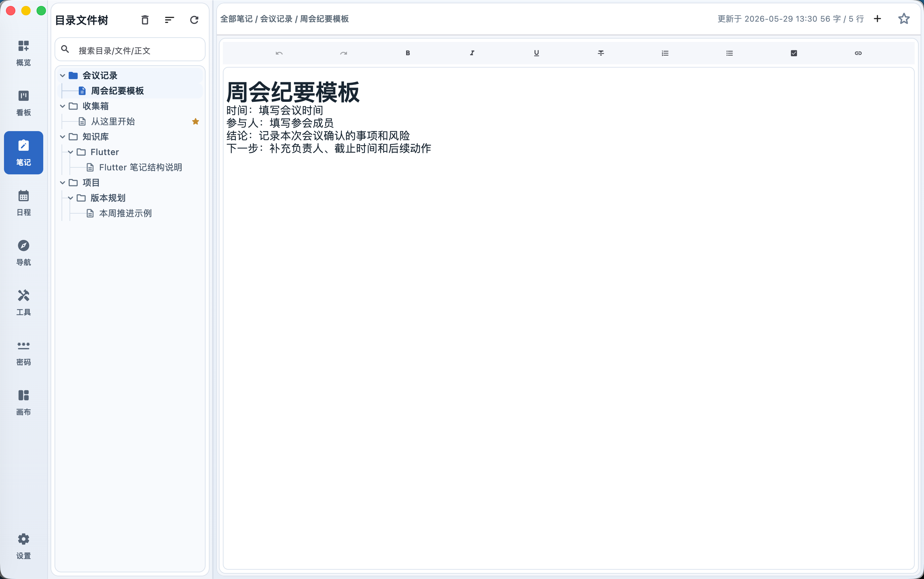Open the 密码 password section
The height and width of the screenshot is (579, 924).
[23, 352]
